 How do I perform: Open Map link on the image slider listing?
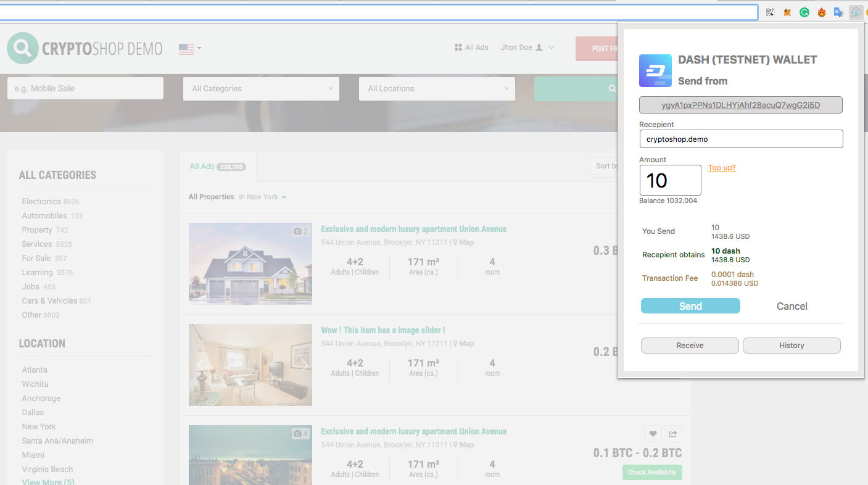464,344
